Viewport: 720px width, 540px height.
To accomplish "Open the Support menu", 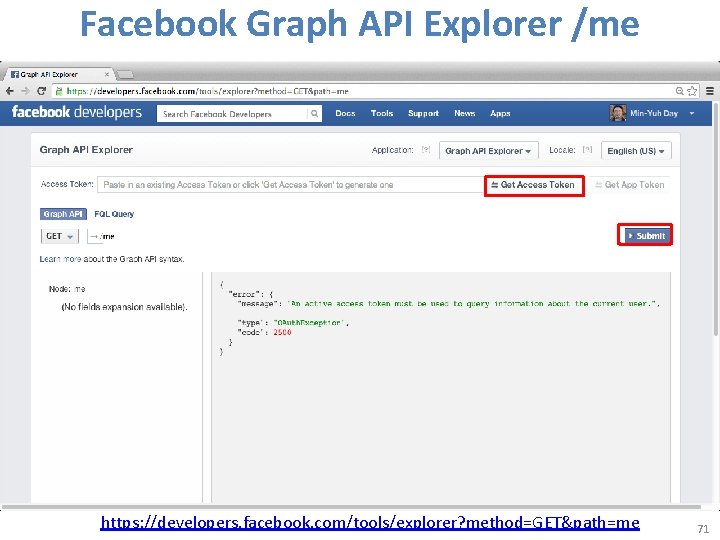I will 423,113.
